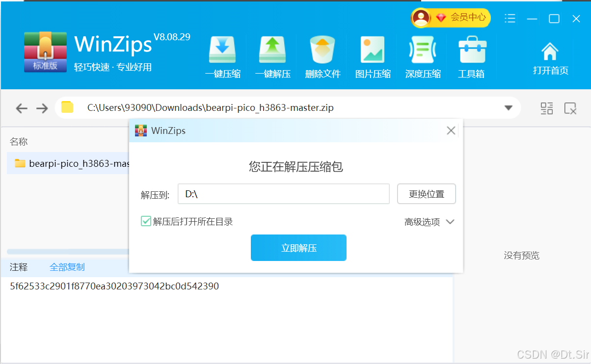This screenshot has width=591, height=364.
Task: Click the 解压到 destination path field
Action: click(x=284, y=194)
